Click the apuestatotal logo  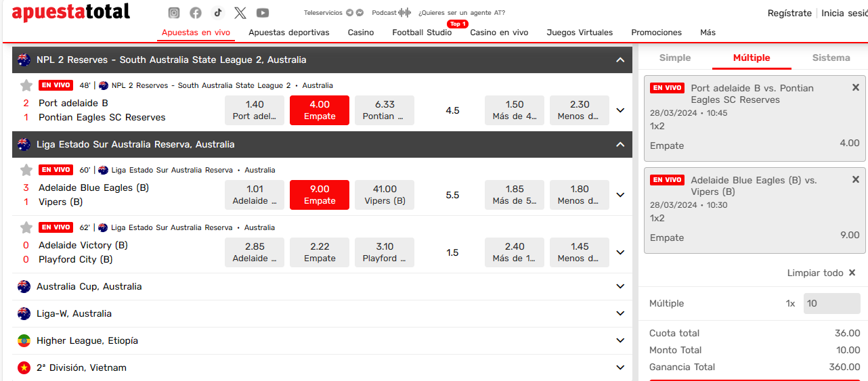(x=70, y=12)
